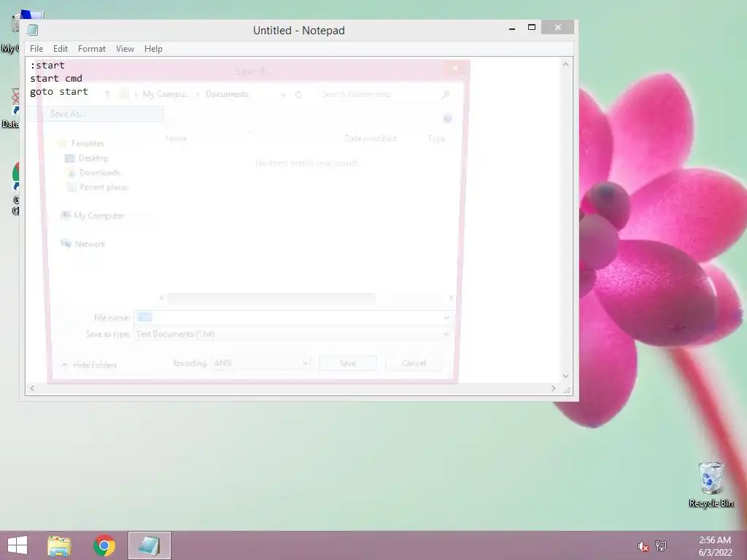Open the Windows Start button

18,545
